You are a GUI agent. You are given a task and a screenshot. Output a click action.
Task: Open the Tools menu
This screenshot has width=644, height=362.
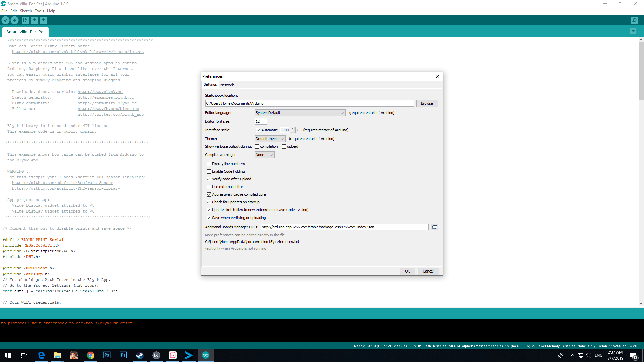pyautogui.click(x=39, y=11)
